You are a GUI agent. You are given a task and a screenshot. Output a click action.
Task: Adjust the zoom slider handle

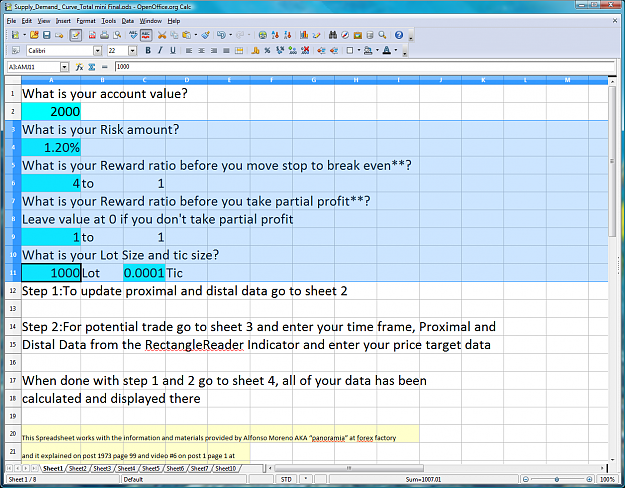557,479
